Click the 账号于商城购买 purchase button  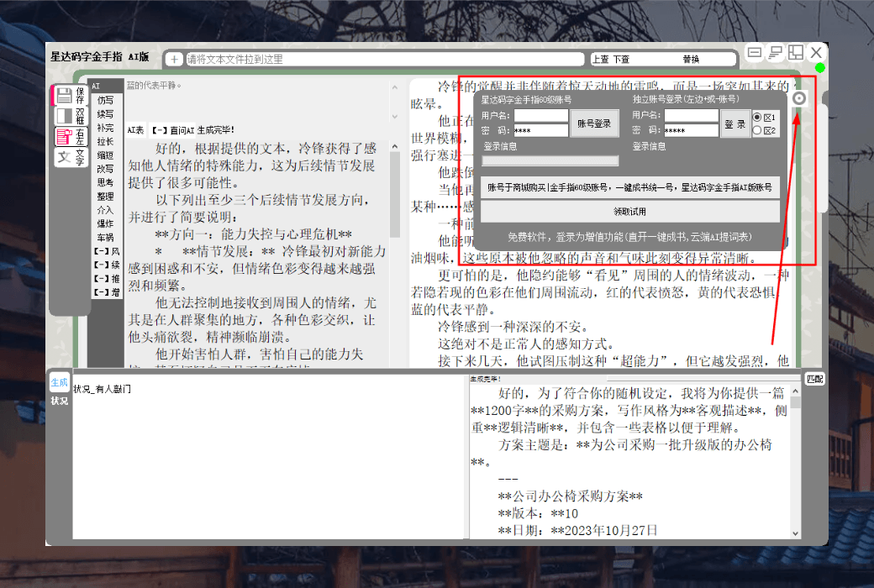(x=629, y=187)
